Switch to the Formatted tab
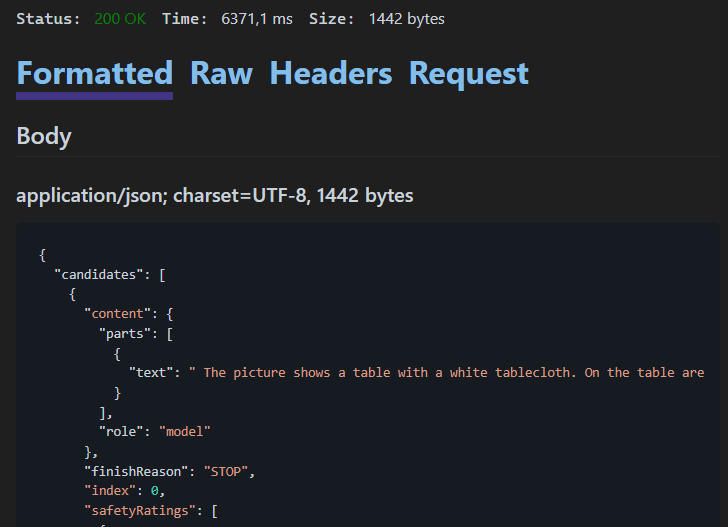Viewport: 728px width, 527px height. 95,74
